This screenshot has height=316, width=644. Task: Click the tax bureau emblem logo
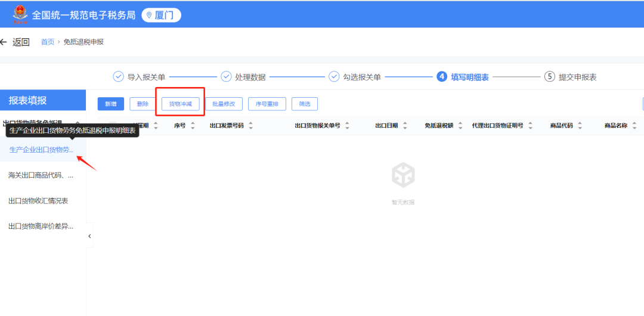pos(19,16)
